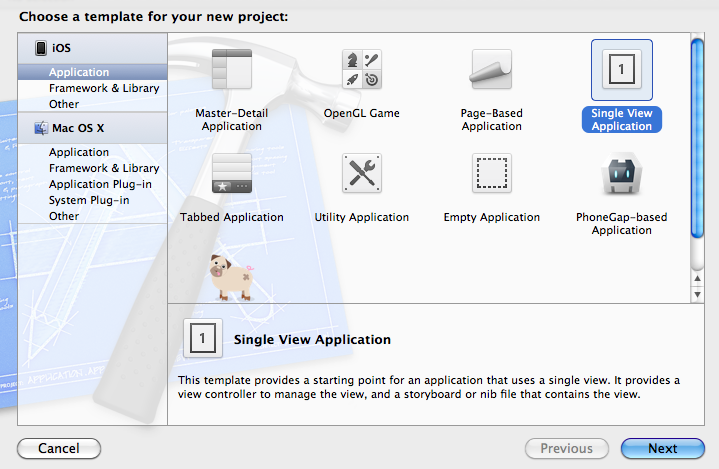
Task: Select the Master-Detail Application template icon
Action: [232, 69]
